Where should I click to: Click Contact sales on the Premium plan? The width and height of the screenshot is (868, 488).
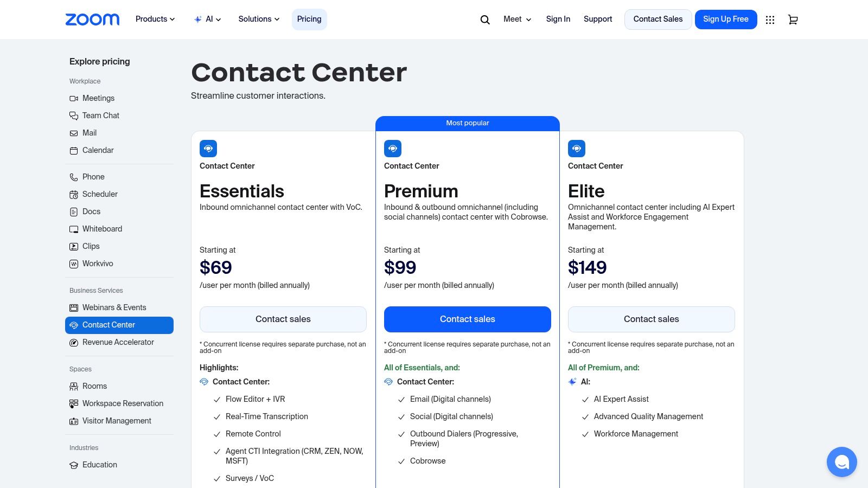(467, 319)
